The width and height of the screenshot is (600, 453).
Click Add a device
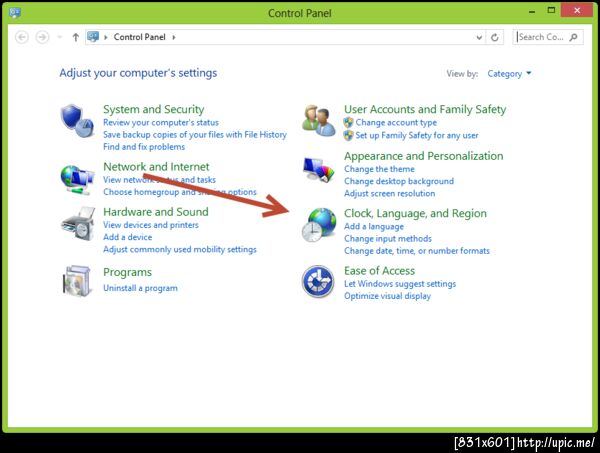[128, 237]
